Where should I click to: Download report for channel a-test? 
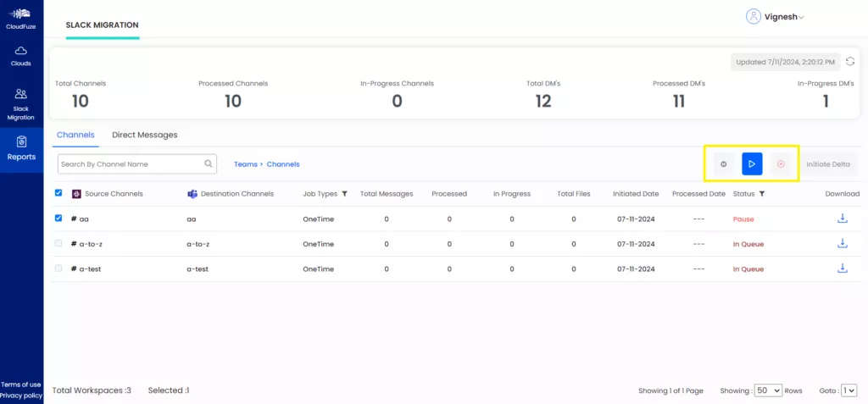coord(843,268)
